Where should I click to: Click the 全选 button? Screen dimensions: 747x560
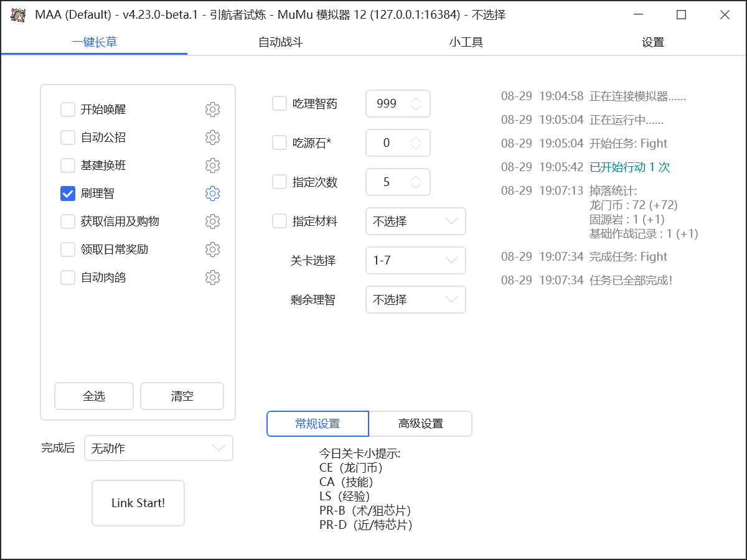coord(93,396)
